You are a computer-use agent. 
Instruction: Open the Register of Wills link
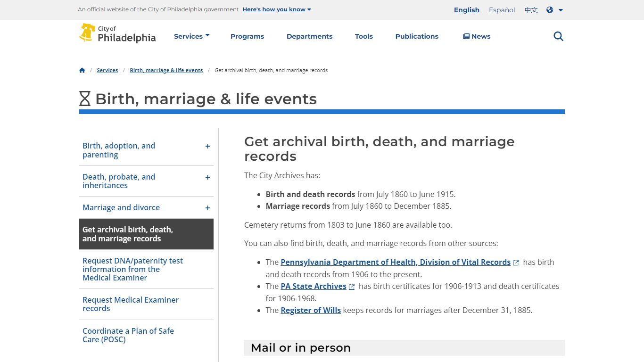[311, 310]
